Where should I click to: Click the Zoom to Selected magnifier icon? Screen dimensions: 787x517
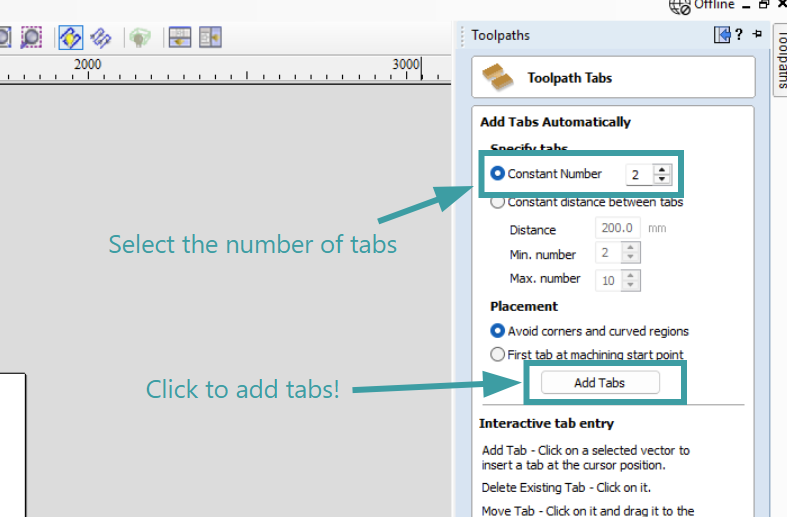31,38
